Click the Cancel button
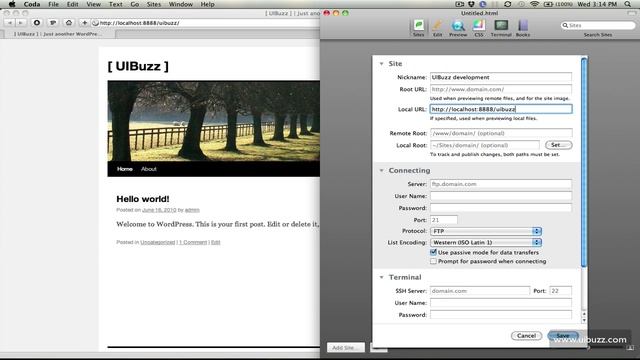 click(x=526, y=336)
